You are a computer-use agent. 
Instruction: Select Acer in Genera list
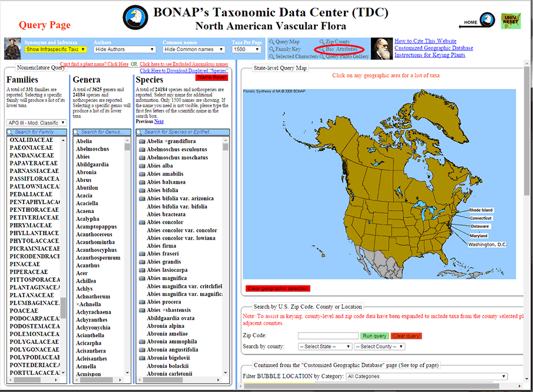(x=82, y=273)
